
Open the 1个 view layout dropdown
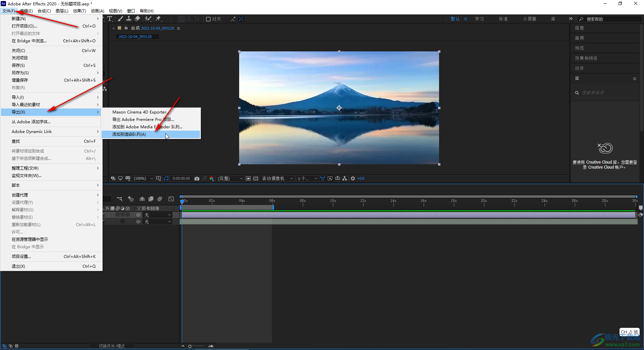(307, 178)
